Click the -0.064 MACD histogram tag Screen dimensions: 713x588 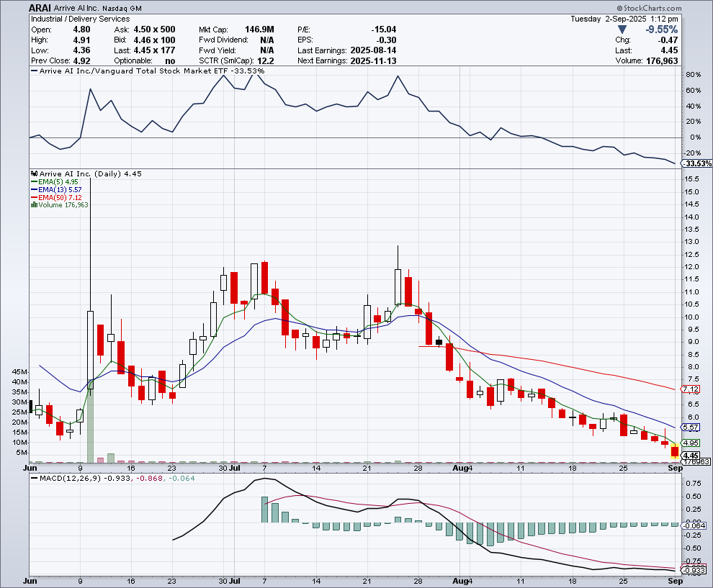(x=695, y=526)
